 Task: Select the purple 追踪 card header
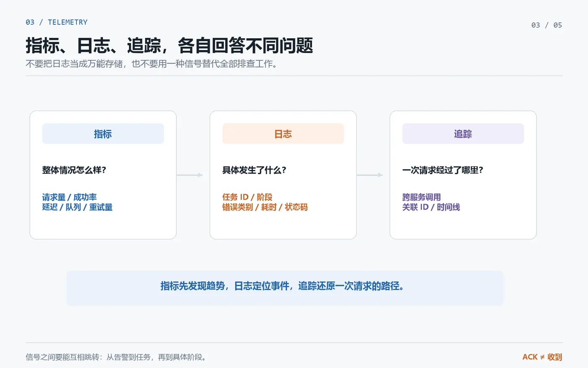coord(463,134)
